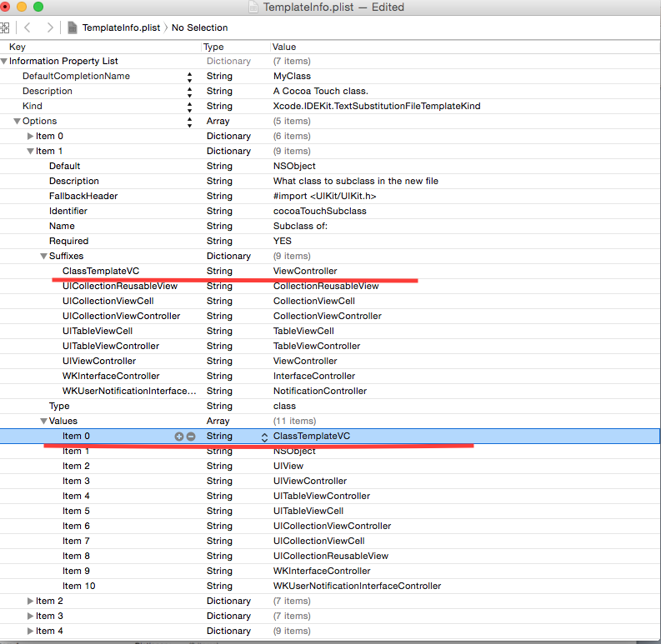This screenshot has width=661, height=644.
Task: Select the UIView value in Item 2
Action: tap(288, 467)
